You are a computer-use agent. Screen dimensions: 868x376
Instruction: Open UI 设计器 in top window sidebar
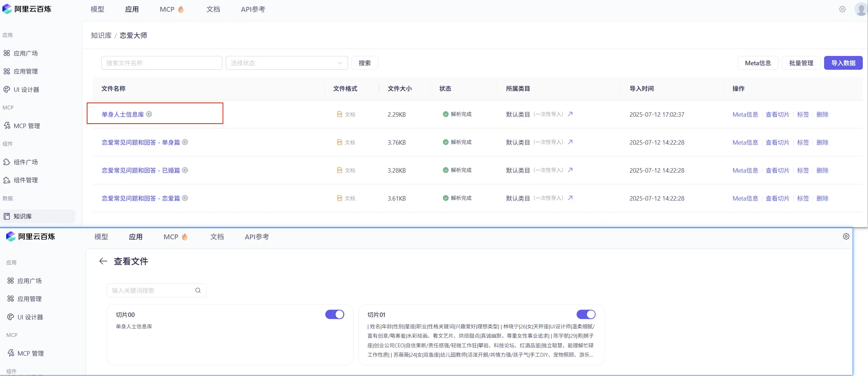21,89
